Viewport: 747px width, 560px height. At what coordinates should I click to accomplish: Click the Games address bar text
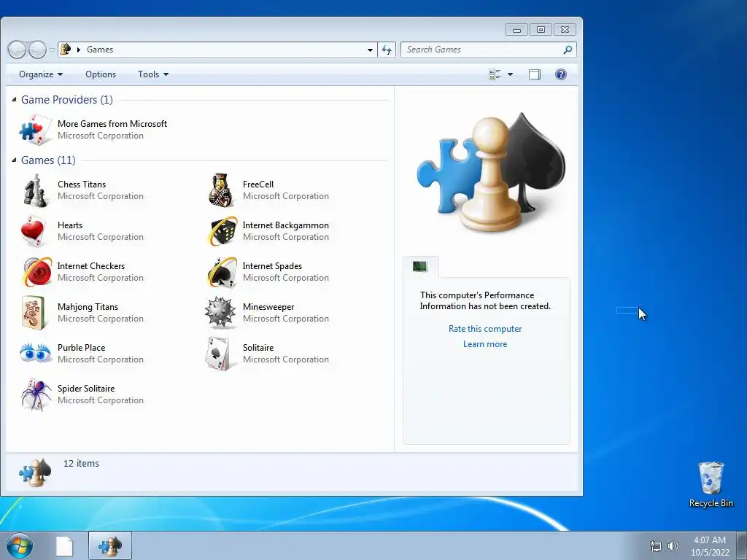pyautogui.click(x=100, y=50)
